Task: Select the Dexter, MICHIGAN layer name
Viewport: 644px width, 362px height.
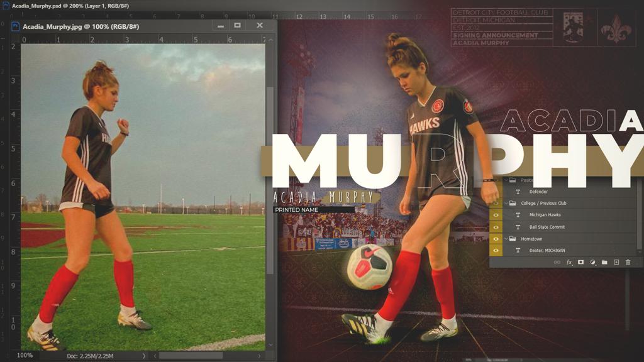Action: (547, 250)
